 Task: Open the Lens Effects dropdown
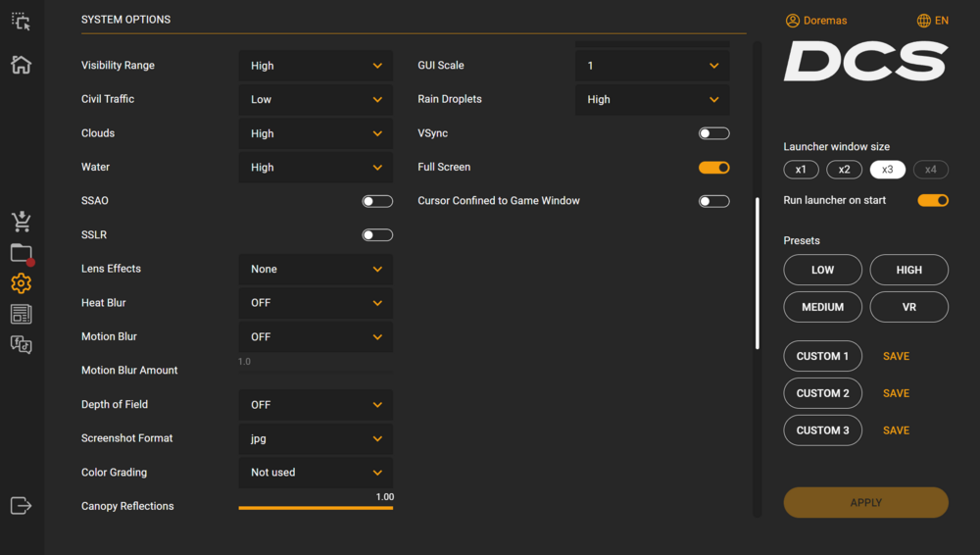point(316,269)
